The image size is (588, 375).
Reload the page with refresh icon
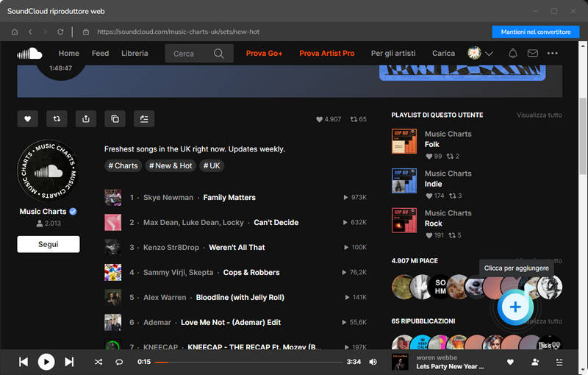click(x=60, y=32)
